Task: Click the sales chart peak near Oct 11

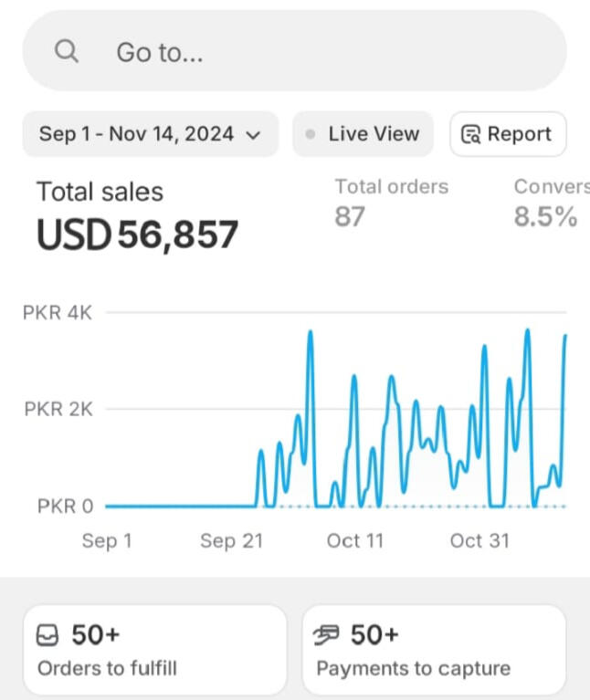Action: (353, 376)
